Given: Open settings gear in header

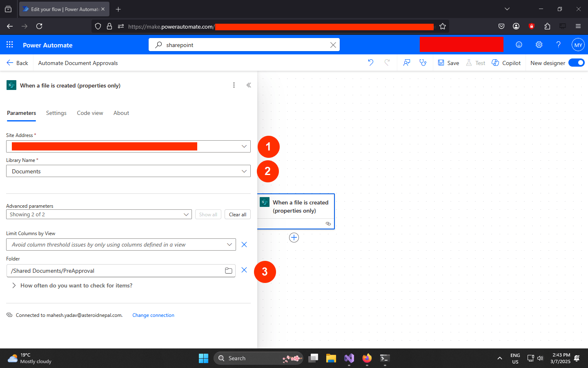Looking at the screenshot, I should pos(539,45).
